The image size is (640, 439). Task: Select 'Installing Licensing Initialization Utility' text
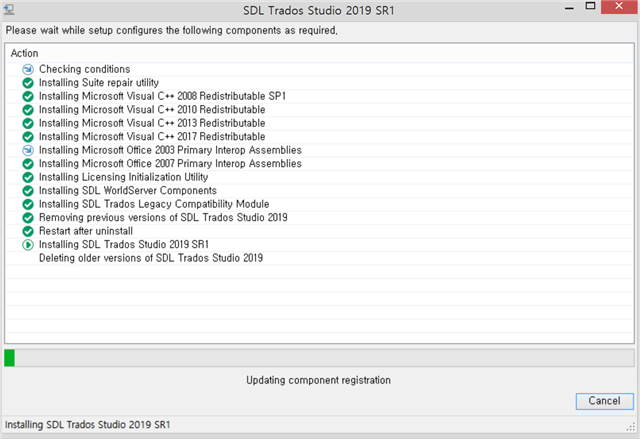pyautogui.click(x=123, y=177)
